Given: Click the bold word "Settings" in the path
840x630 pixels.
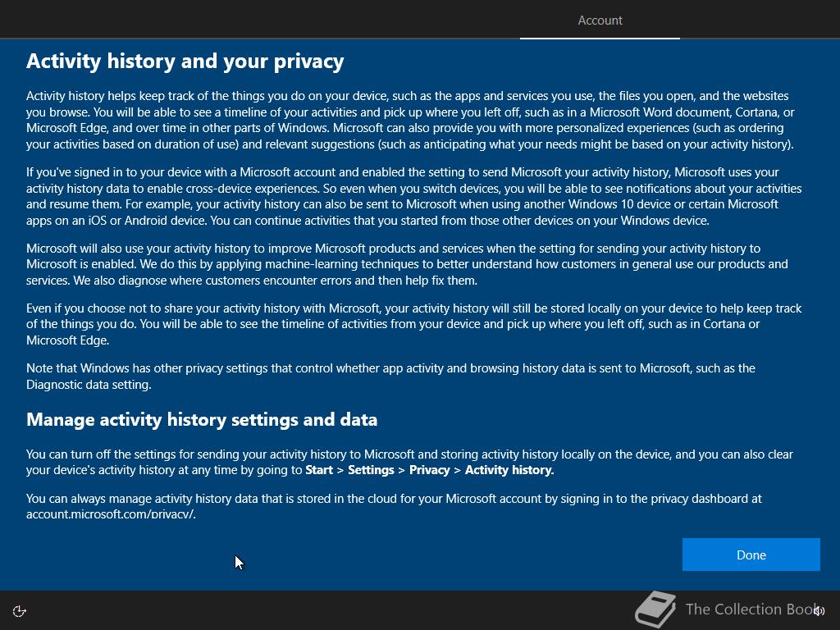Looking at the screenshot, I should click(x=371, y=470).
